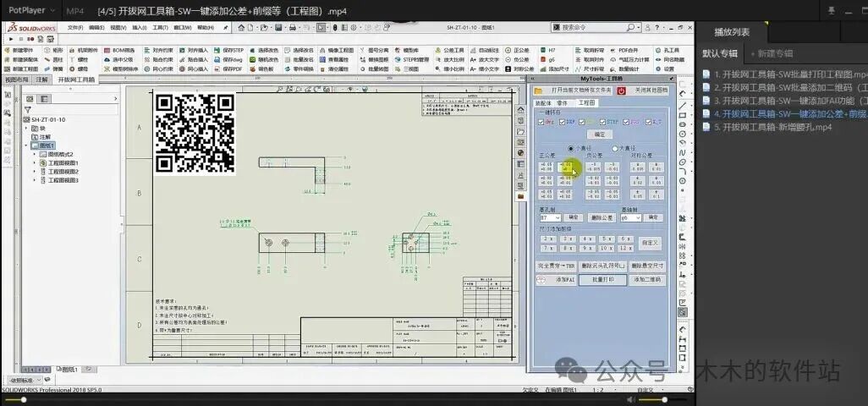868x406 pixels.
Task: Click the 添加二维码 button
Action: 647,279
